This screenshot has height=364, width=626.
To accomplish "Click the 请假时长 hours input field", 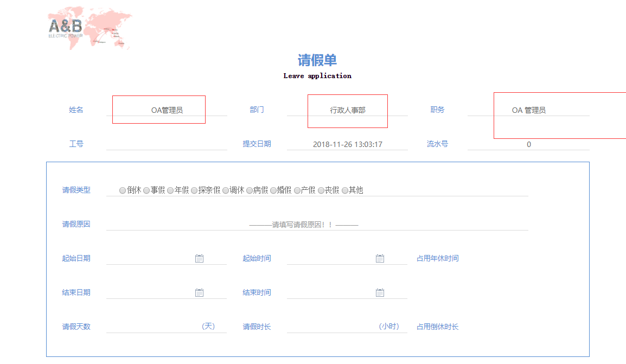I will pyautogui.click(x=331, y=327).
